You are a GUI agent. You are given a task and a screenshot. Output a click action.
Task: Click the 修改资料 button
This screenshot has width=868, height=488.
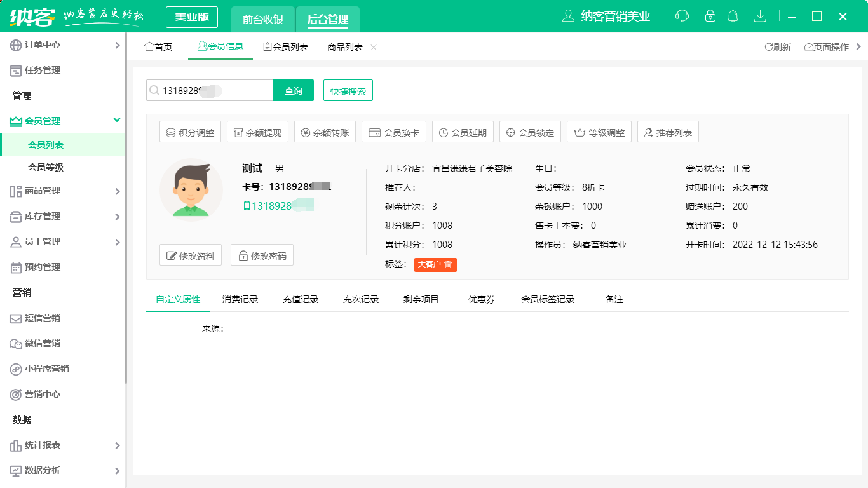[191, 255]
